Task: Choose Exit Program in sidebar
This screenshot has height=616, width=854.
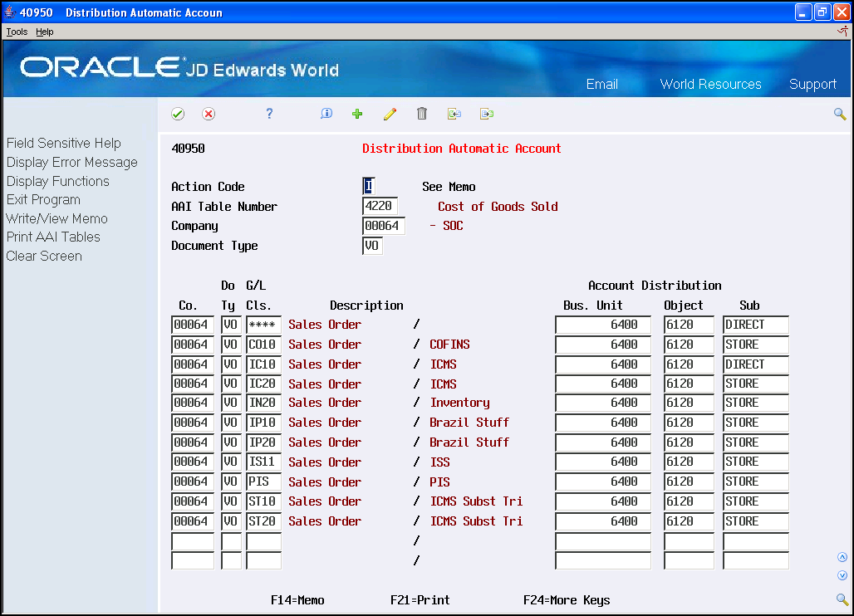Action: (43, 200)
